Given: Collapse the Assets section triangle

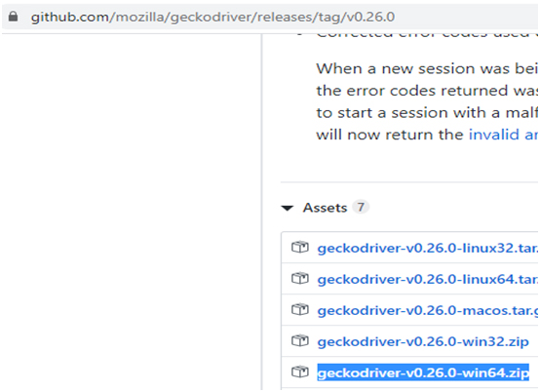Looking at the screenshot, I should coord(288,208).
